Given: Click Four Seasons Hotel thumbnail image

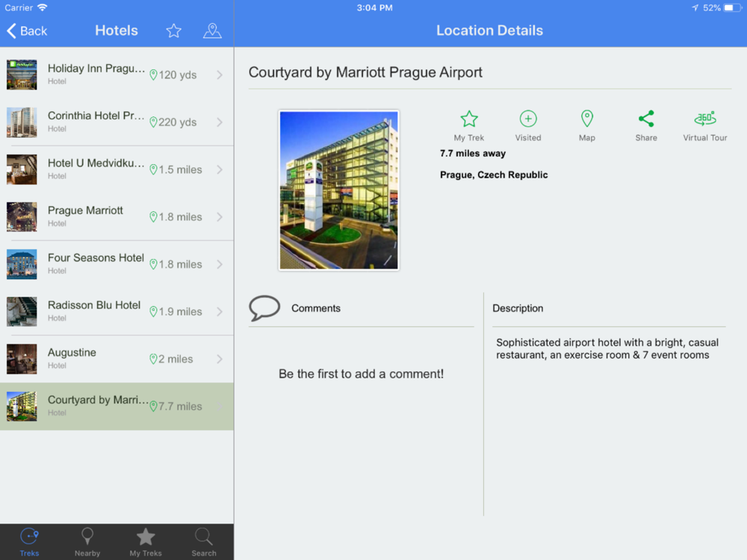Looking at the screenshot, I should pos(22,264).
